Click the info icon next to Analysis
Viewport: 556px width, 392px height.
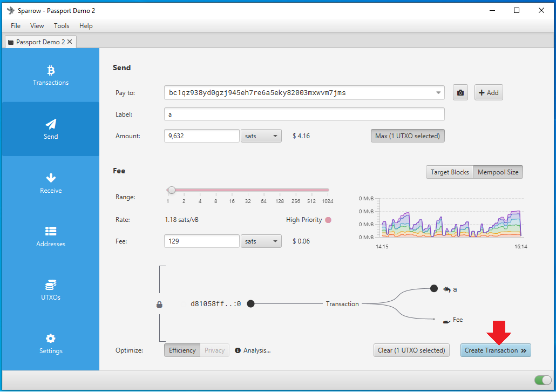tap(238, 350)
